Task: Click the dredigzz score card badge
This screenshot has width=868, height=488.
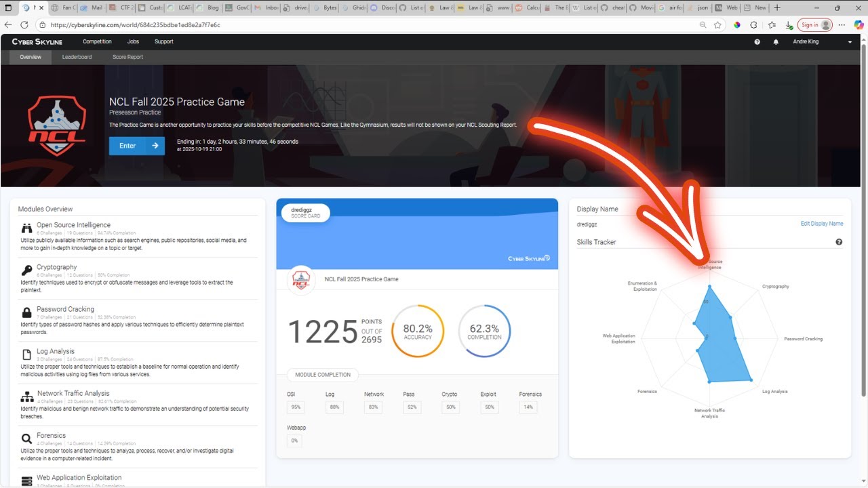Action: click(x=305, y=213)
